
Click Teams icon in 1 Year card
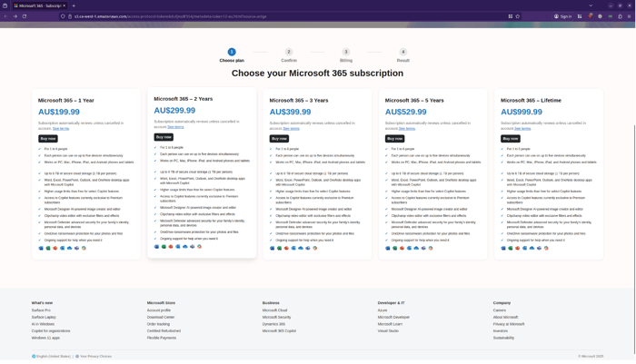[x=76, y=248]
